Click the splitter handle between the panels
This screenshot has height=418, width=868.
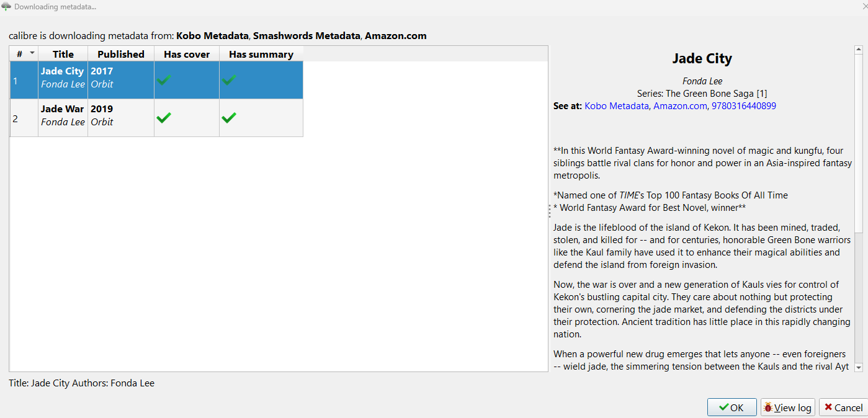point(550,211)
